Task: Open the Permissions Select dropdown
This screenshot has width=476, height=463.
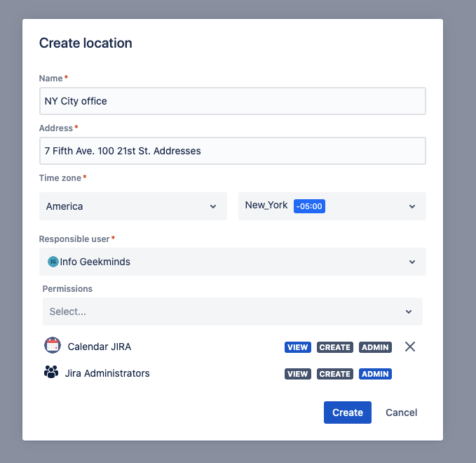Action: click(232, 311)
